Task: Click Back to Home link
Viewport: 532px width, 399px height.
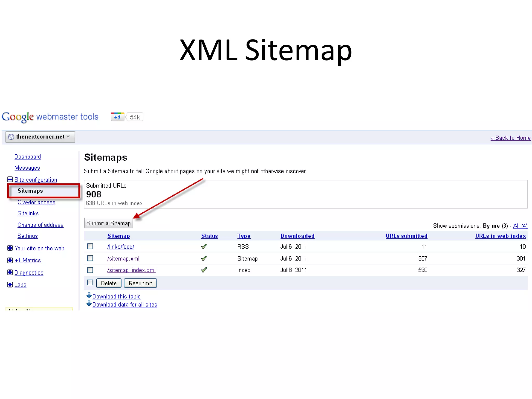Action: (510, 138)
